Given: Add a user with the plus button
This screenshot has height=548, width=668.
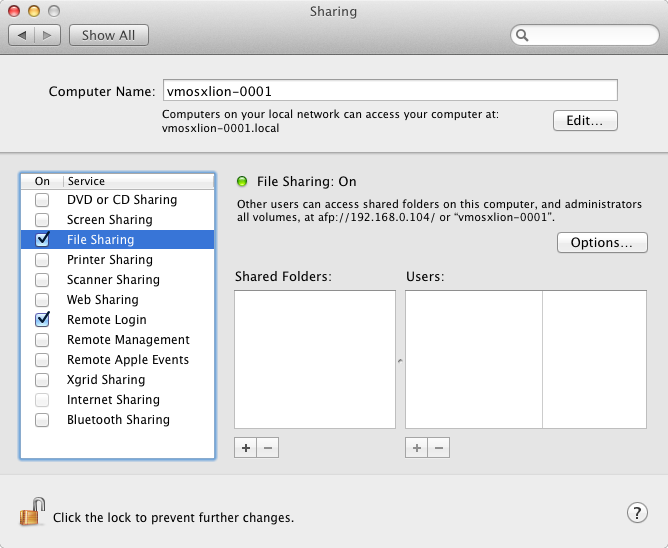Looking at the screenshot, I should [417, 448].
